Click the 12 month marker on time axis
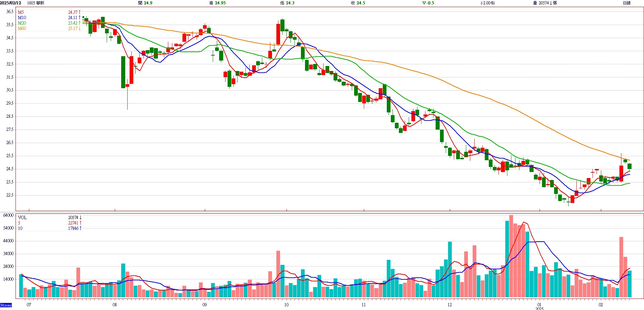644x310 pixels. tap(450, 305)
